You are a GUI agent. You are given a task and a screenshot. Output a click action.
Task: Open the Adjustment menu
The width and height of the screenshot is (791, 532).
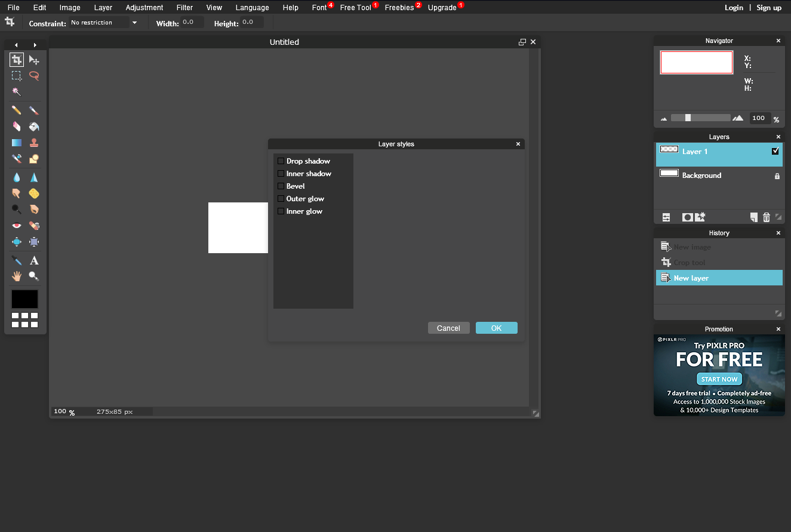[x=144, y=8]
